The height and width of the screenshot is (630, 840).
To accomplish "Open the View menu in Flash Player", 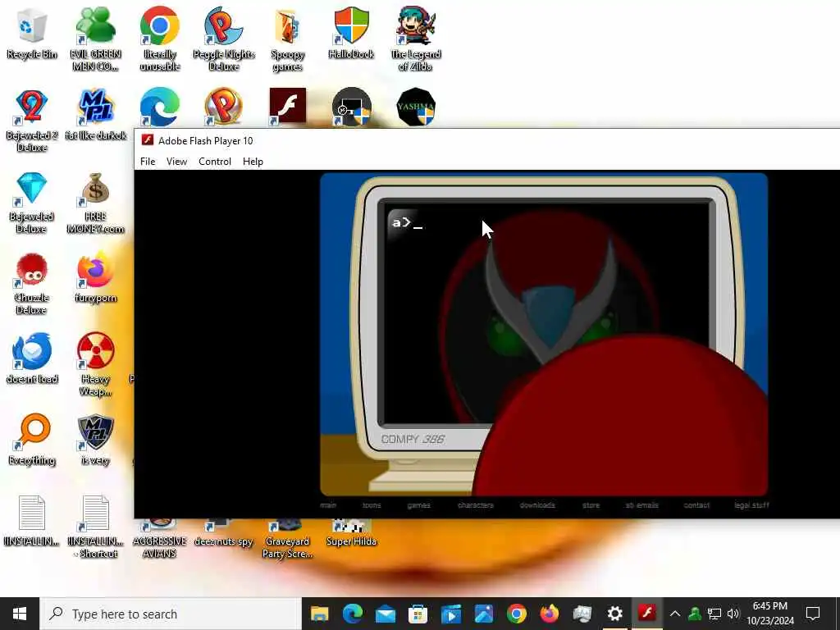I will [176, 162].
